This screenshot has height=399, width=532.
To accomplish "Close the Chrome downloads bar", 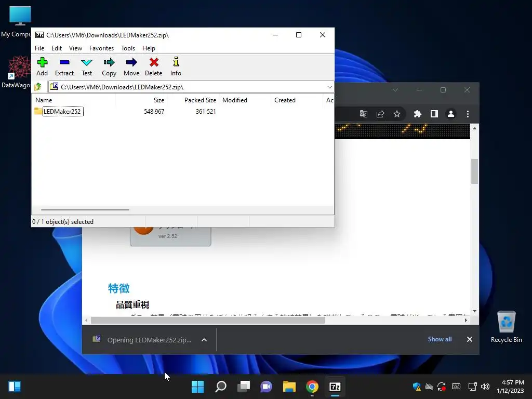I will click(x=470, y=339).
